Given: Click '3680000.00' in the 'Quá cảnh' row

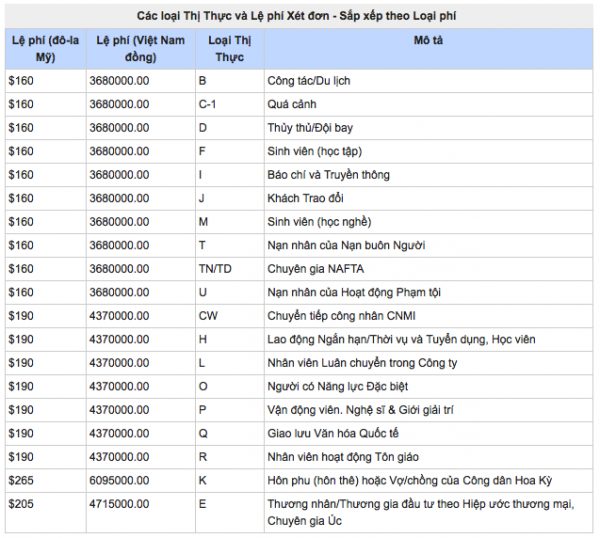Looking at the screenshot, I should [140, 104].
